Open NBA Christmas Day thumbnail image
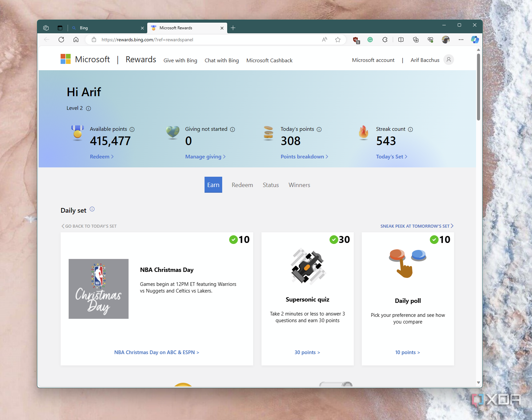The height and width of the screenshot is (420, 532). [x=99, y=289]
